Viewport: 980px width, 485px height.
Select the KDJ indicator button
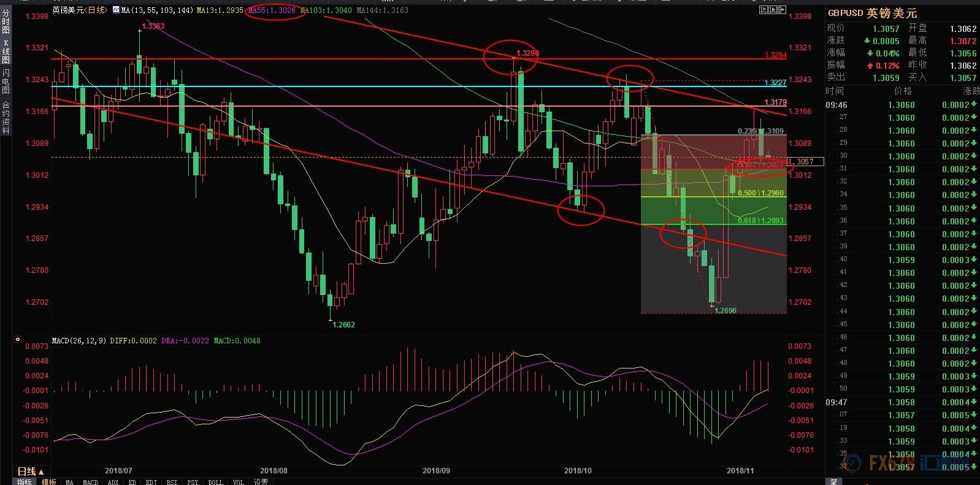(x=151, y=482)
